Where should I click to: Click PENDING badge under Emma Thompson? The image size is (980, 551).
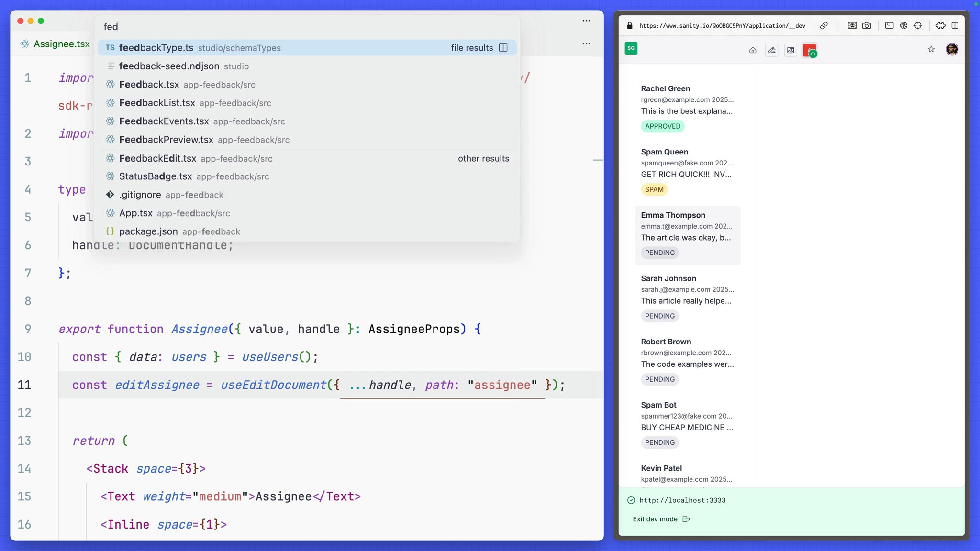pos(660,253)
